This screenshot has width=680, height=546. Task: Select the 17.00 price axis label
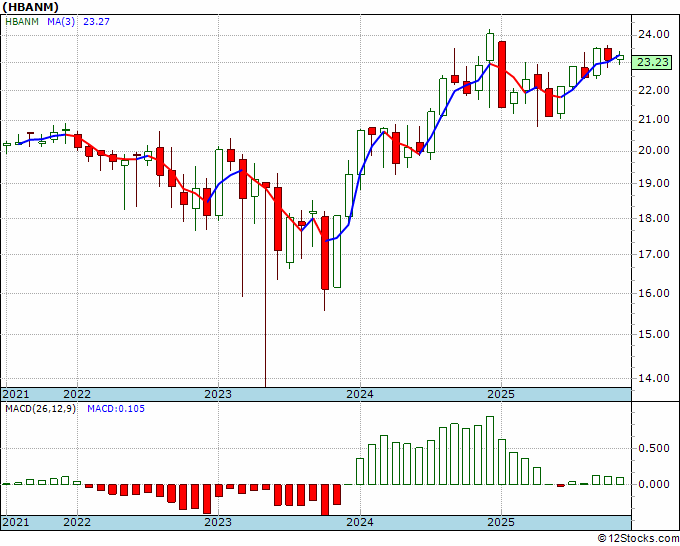coord(654,254)
